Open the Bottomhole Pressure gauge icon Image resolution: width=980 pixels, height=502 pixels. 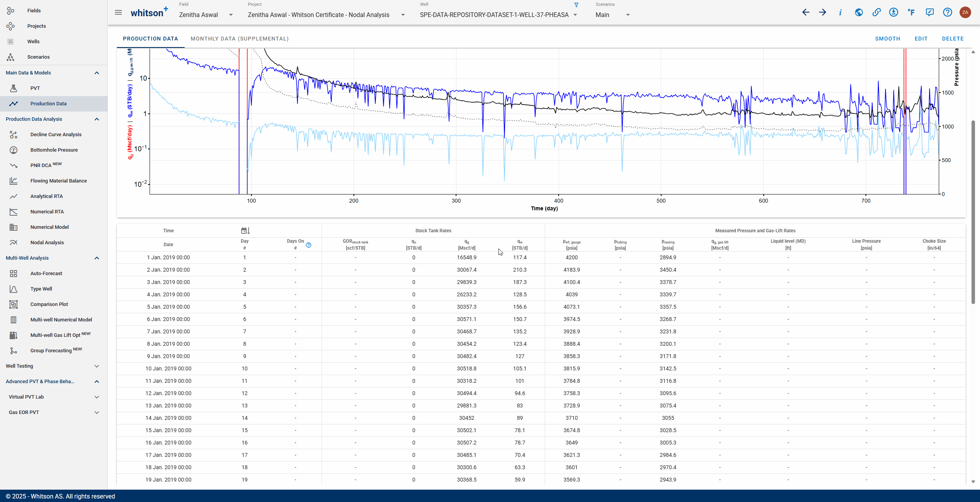click(13, 150)
